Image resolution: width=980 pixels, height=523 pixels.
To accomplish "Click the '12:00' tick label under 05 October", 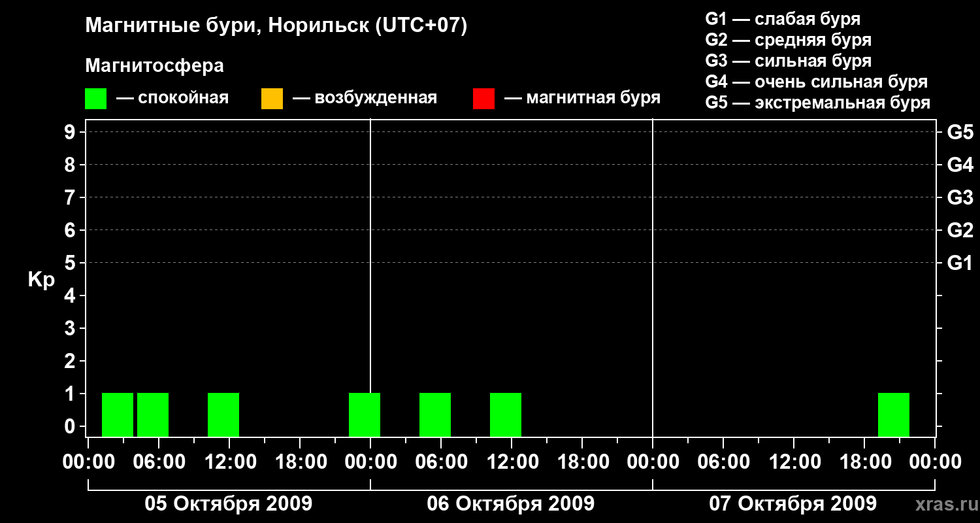I will [229, 462].
